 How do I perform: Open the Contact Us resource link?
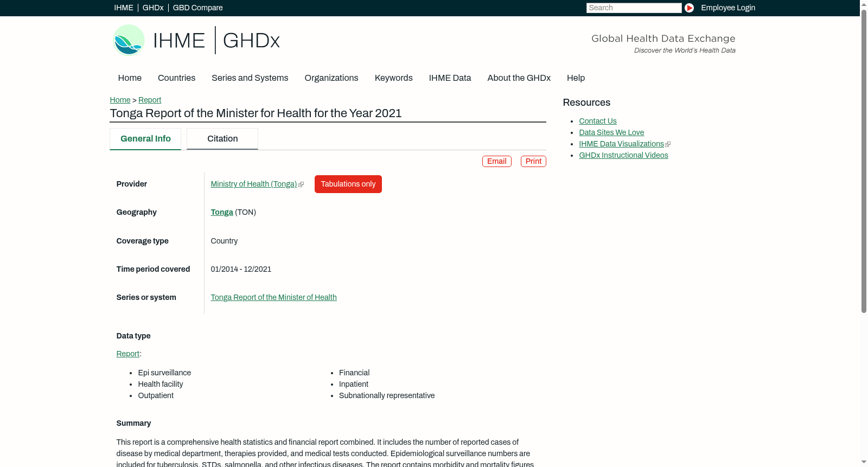pos(598,121)
